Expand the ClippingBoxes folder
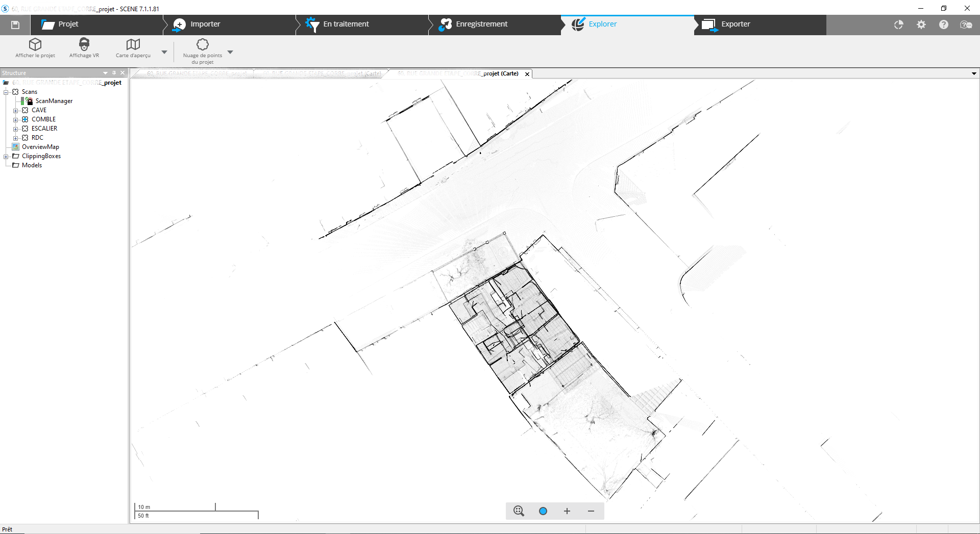The height and width of the screenshot is (534, 980). pyautogui.click(x=6, y=156)
